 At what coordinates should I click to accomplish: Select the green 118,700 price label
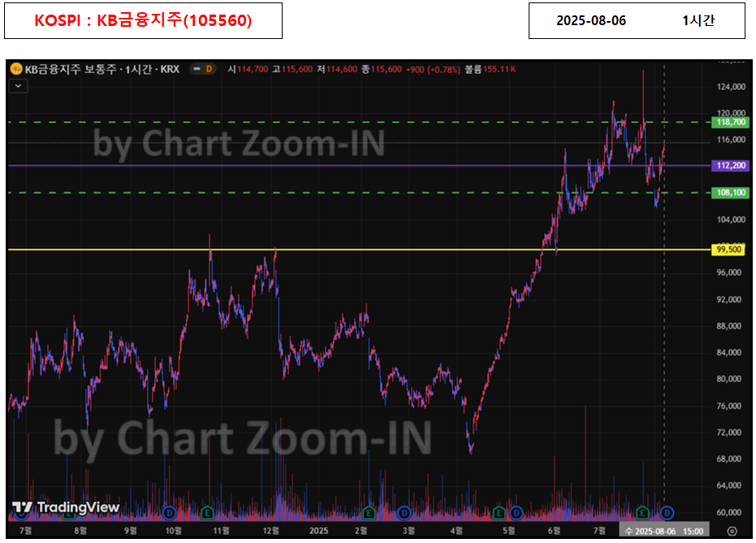coord(731,123)
